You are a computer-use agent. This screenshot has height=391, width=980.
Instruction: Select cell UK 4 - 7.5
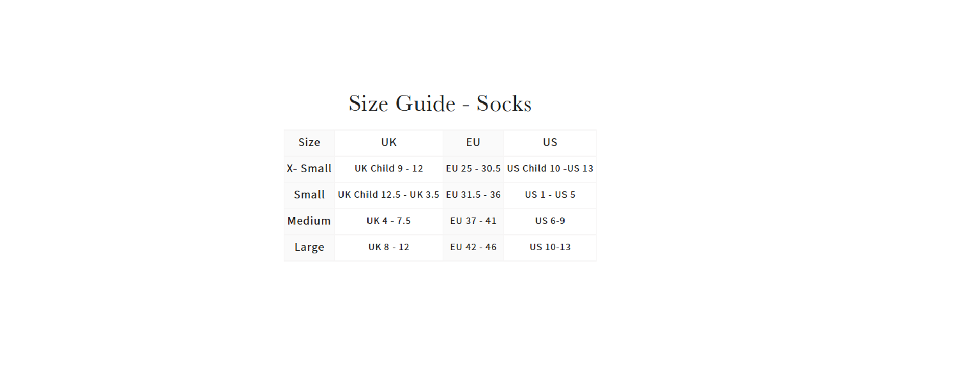pos(389,221)
